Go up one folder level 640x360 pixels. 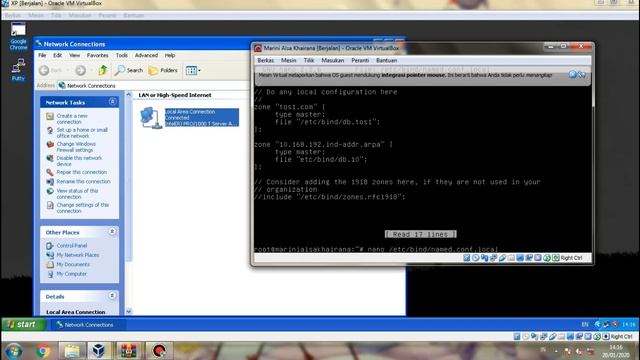tap(103, 70)
